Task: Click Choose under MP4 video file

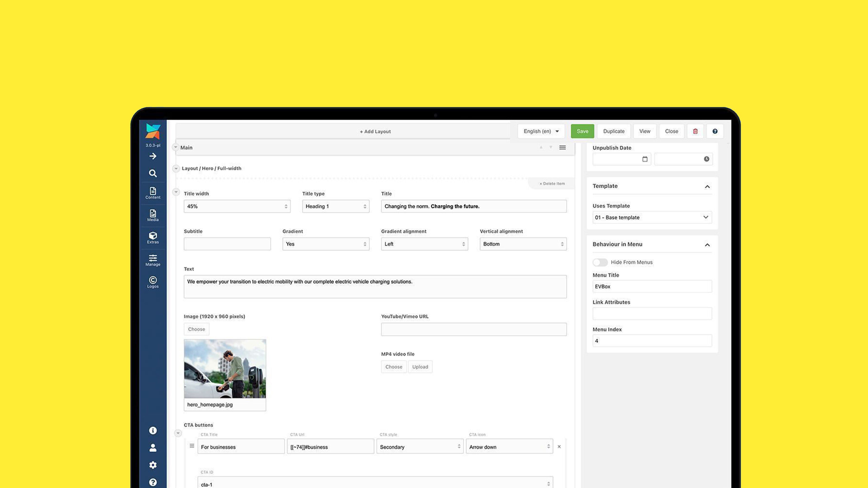Action: pos(394,367)
